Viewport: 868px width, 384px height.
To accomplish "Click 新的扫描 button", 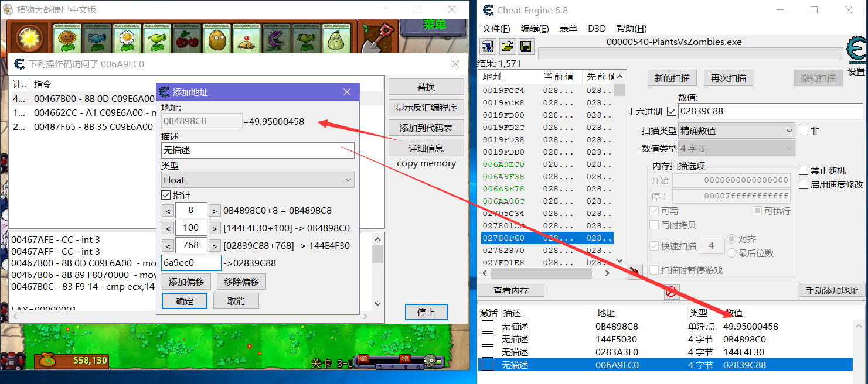I will click(672, 78).
